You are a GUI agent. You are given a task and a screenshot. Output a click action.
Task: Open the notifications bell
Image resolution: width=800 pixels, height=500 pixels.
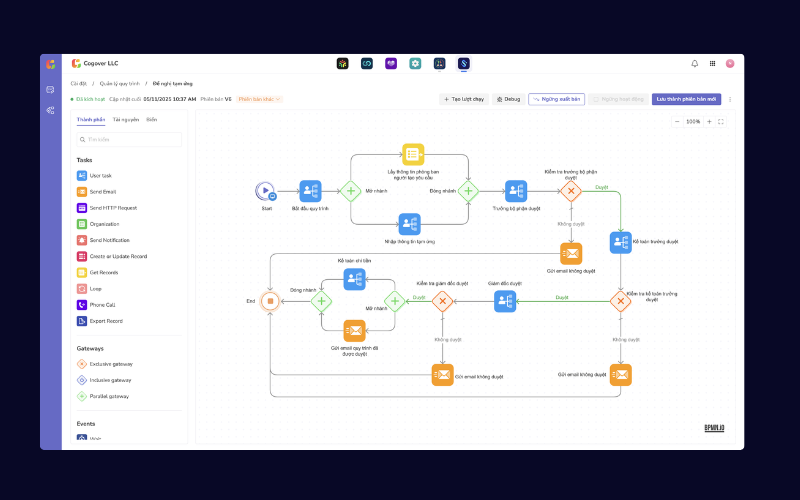pos(694,64)
